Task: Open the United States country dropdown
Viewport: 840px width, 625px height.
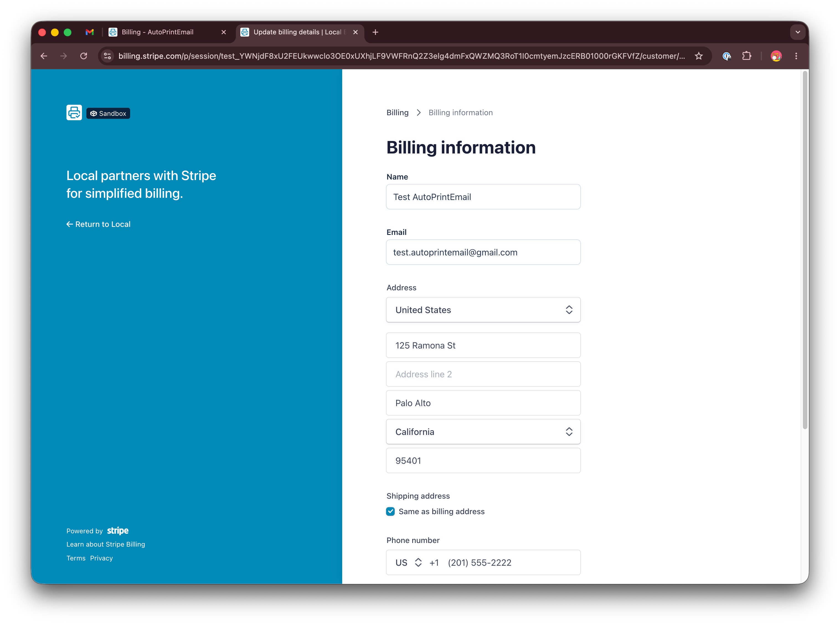Action: [x=483, y=310]
